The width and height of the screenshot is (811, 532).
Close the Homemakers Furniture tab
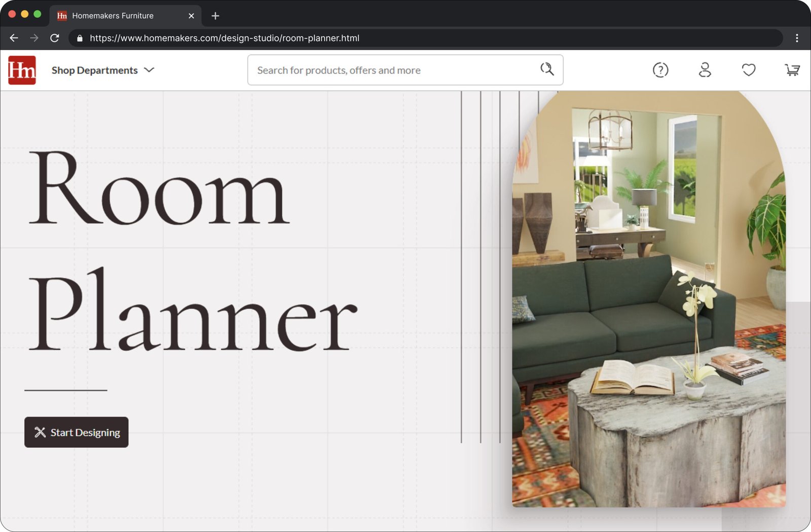coord(191,16)
